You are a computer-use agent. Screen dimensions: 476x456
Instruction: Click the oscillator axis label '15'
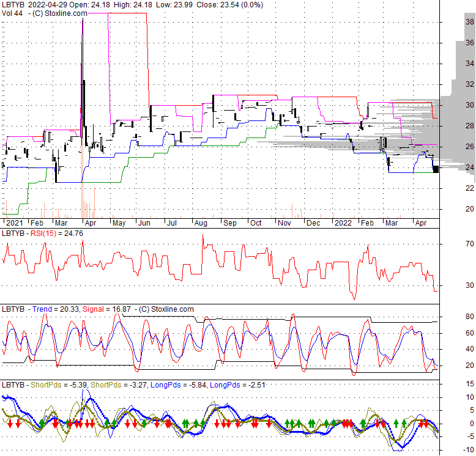coord(470,384)
